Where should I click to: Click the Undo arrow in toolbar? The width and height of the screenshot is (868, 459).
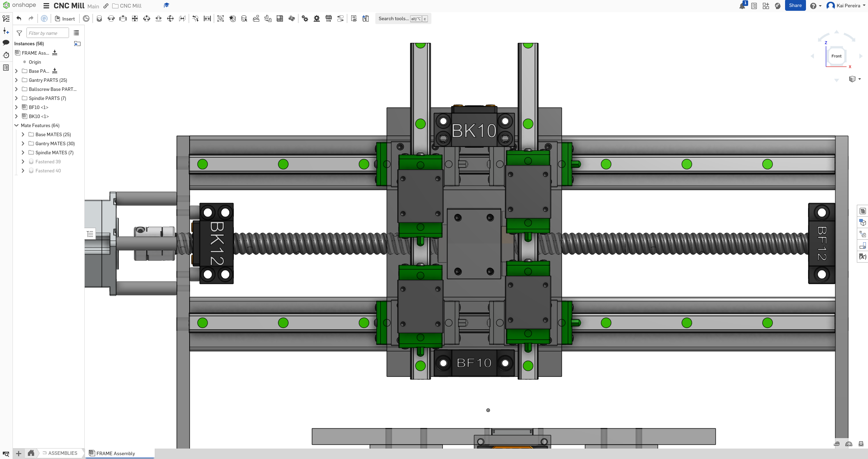19,19
